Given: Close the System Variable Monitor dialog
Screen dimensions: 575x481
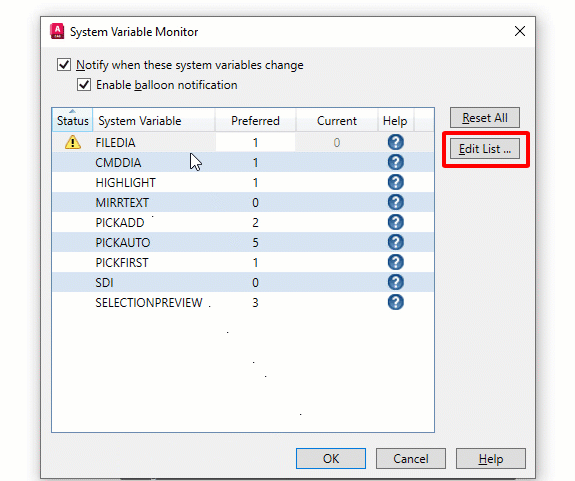Looking at the screenshot, I should tap(520, 31).
